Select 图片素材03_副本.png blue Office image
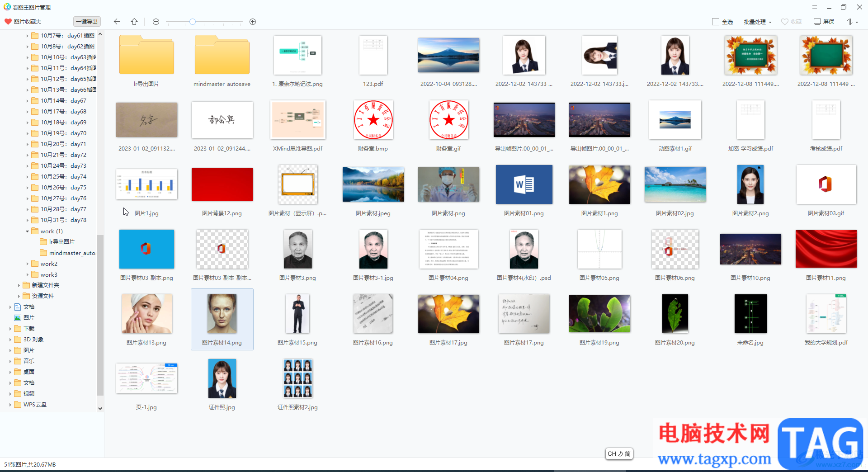The image size is (868, 472). [x=146, y=249]
